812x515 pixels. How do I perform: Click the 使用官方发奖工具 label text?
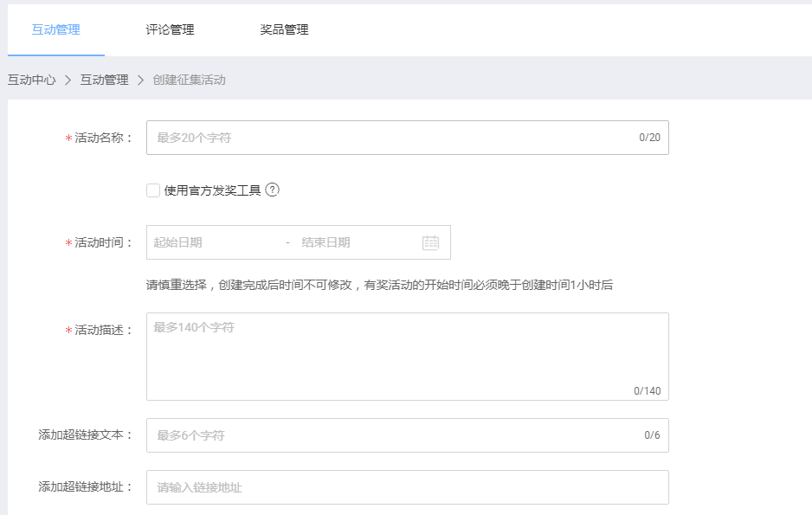(212, 190)
